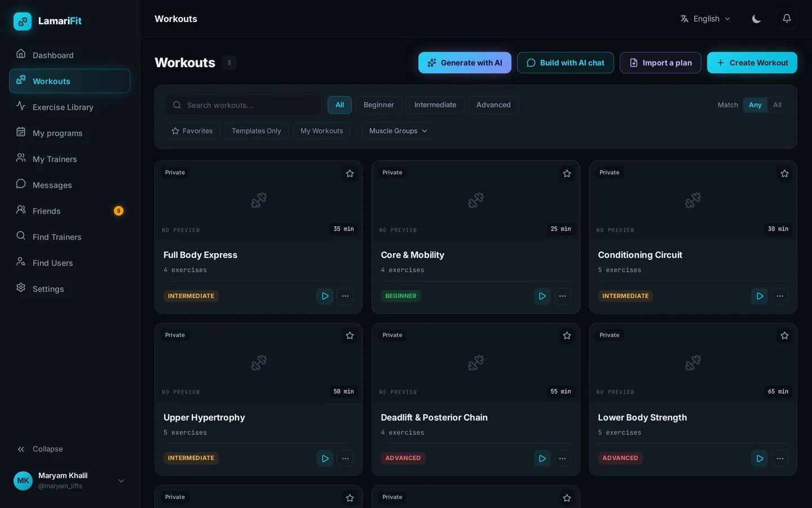Start the Core & Mobility workout
Viewport: 812px width, 508px height.
click(x=542, y=296)
